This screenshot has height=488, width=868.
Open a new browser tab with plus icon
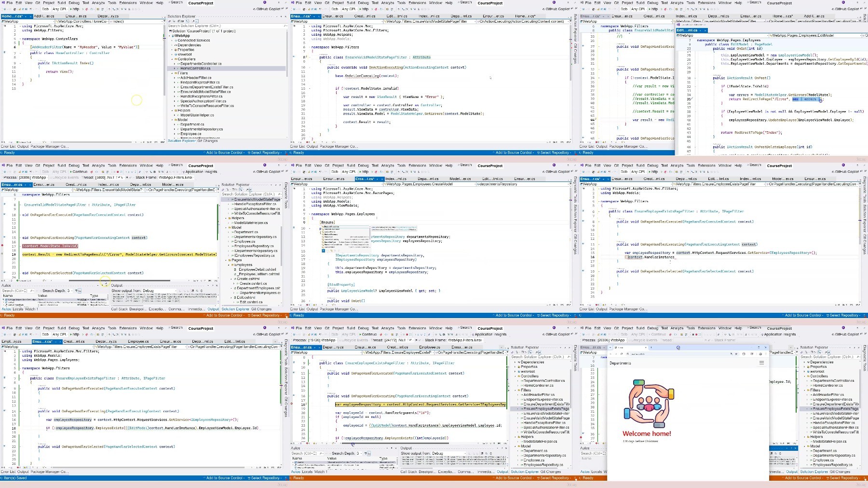tap(651, 348)
